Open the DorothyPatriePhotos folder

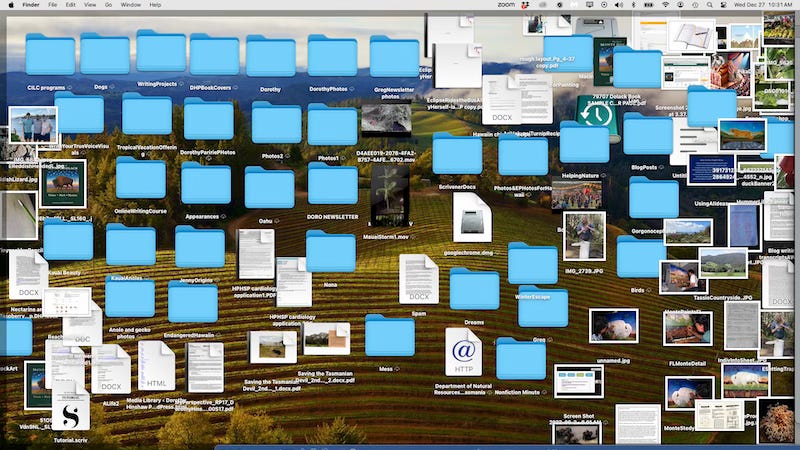[x=208, y=119]
